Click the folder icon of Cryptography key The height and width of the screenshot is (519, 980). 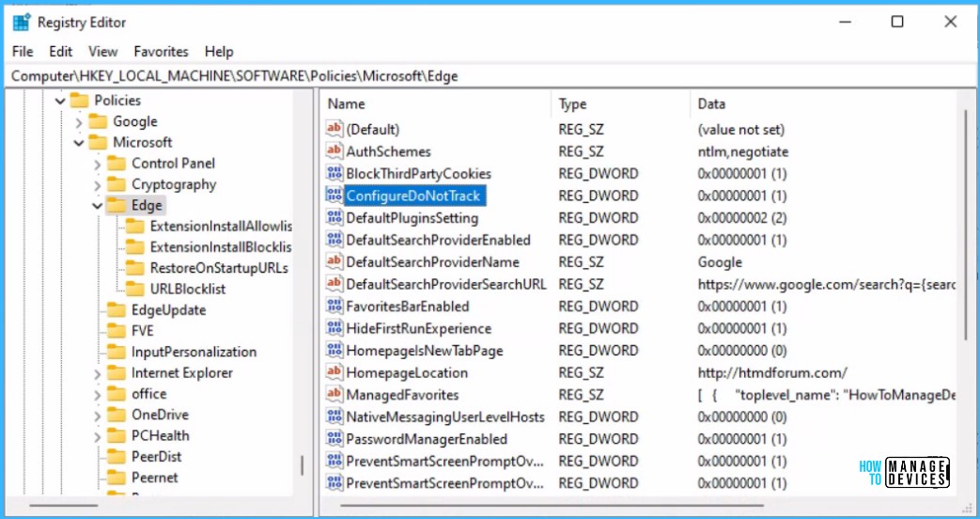[x=117, y=184]
